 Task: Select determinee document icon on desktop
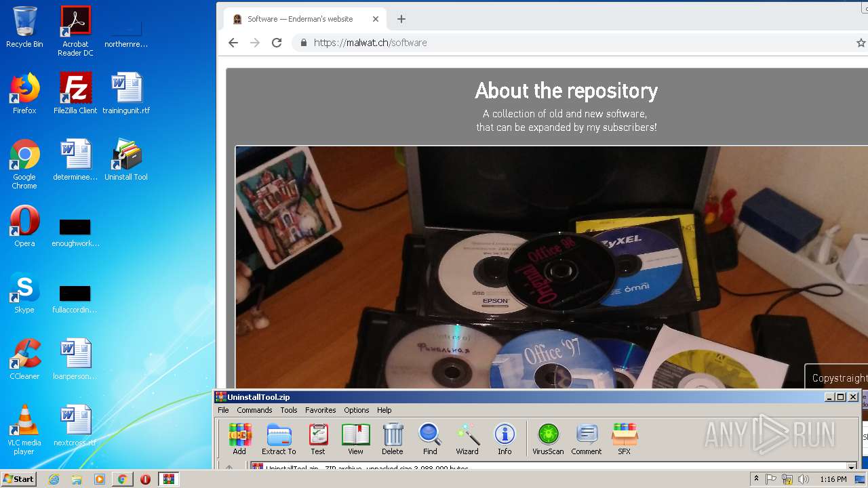coord(75,160)
